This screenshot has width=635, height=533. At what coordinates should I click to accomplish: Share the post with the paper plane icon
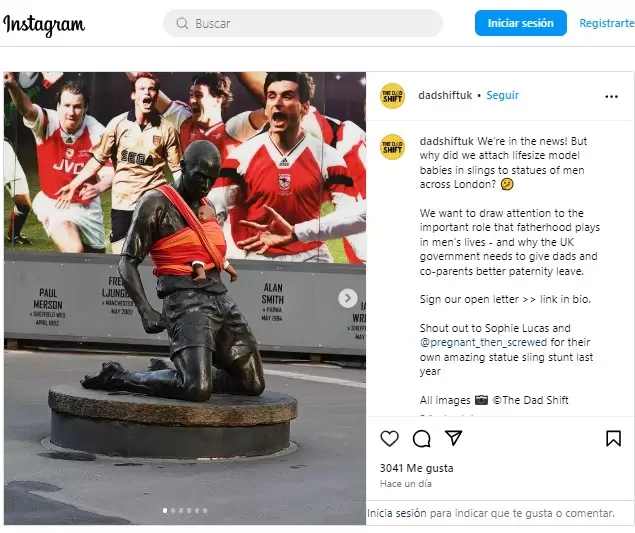(454, 438)
